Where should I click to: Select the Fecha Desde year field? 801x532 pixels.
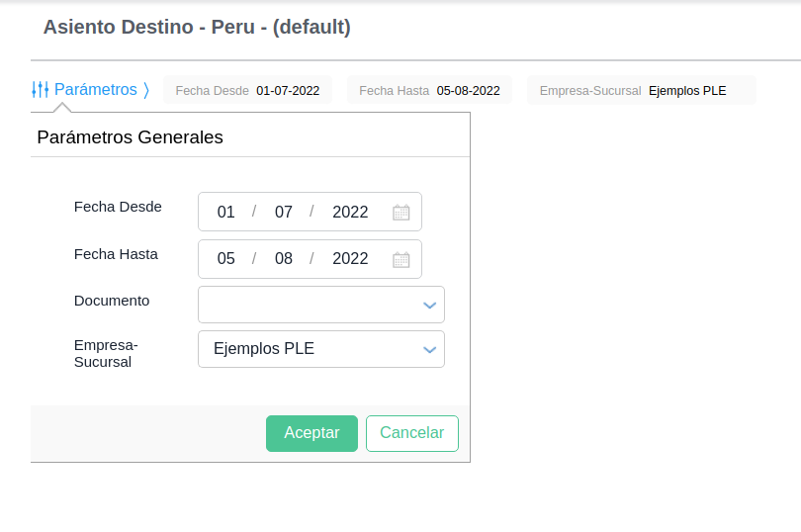click(350, 212)
